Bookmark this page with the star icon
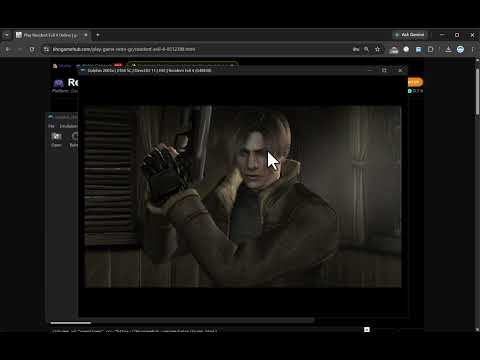The image size is (480, 360). pyautogui.click(x=377, y=49)
